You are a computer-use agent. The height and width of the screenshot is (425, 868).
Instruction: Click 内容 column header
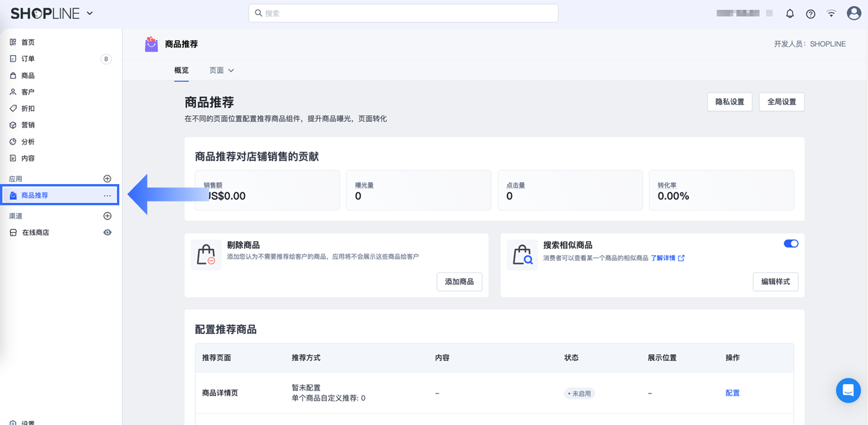442,358
